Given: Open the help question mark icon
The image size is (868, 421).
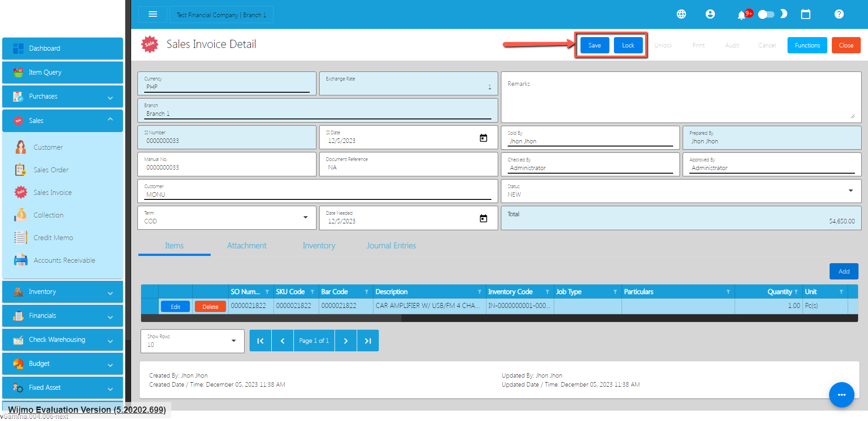Looking at the screenshot, I should [x=839, y=14].
